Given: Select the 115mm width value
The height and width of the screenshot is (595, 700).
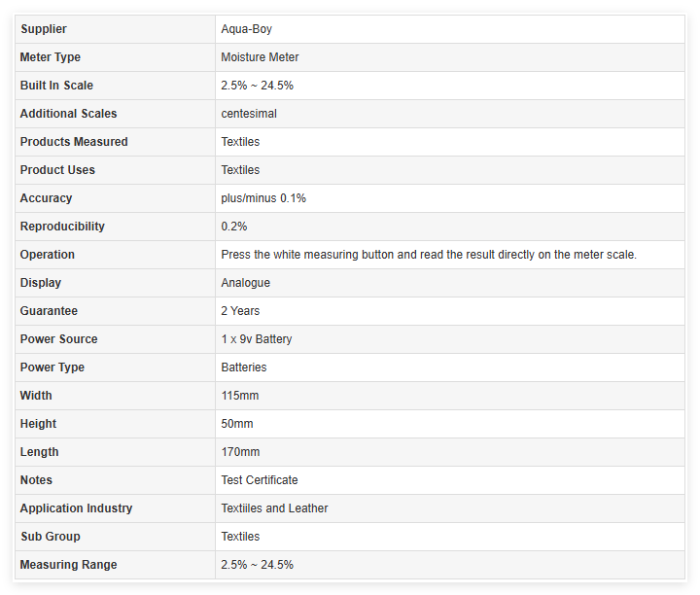Looking at the screenshot, I should pyautogui.click(x=240, y=396).
